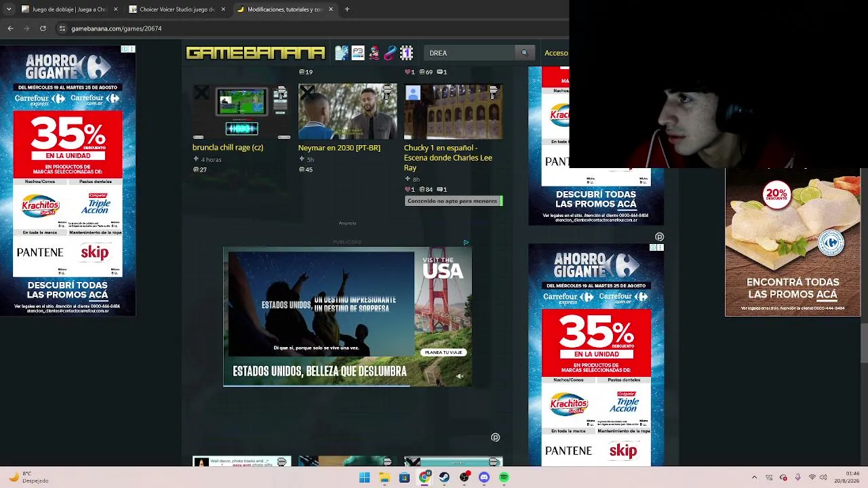
Task: Open Microsoft Store from the taskbar
Action: (x=404, y=478)
